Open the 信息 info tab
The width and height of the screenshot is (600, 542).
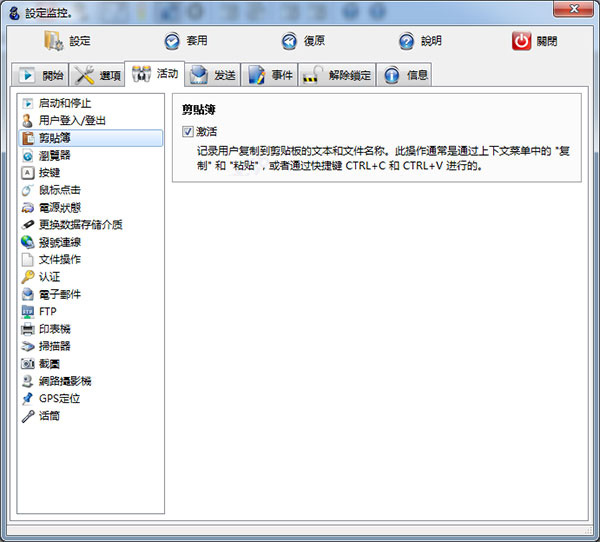point(404,75)
